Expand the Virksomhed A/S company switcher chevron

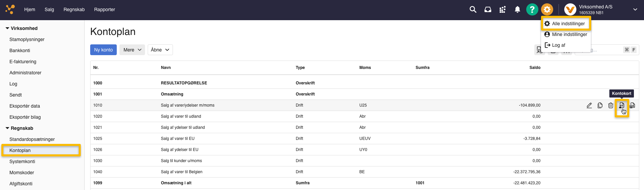click(635, 10)
